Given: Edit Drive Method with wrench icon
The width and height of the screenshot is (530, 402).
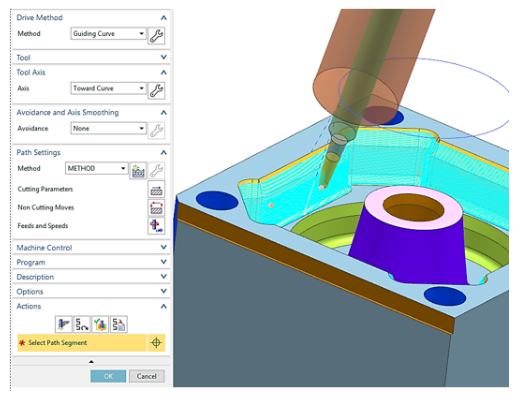Looking at the screenshot, I should point(156,36).
